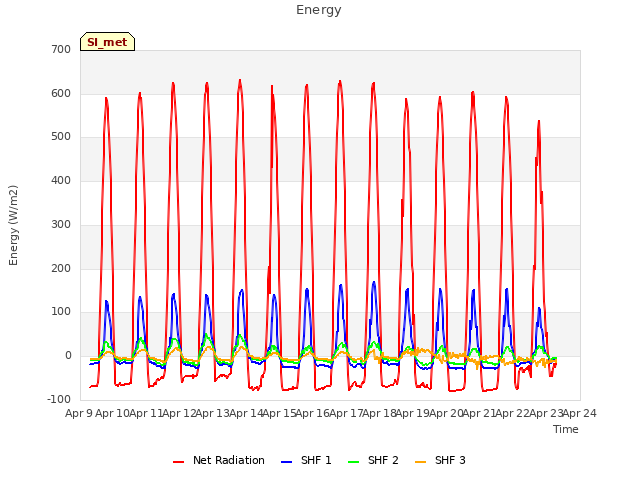Viewport: 640px width, 480px height.
Task: Click the Energy (W/m2) y-axis label
Action: point(13,225)
